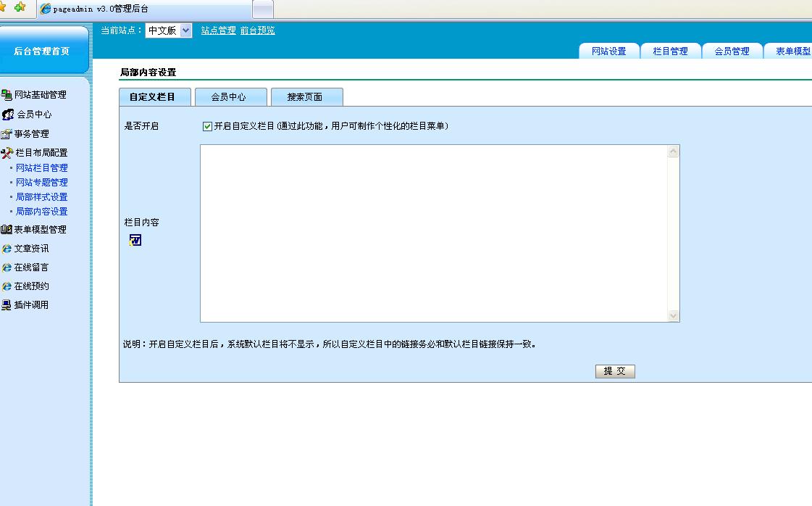
Task: Click the textarea scrollbar down arrow
Action: click(x=674, y=316)
